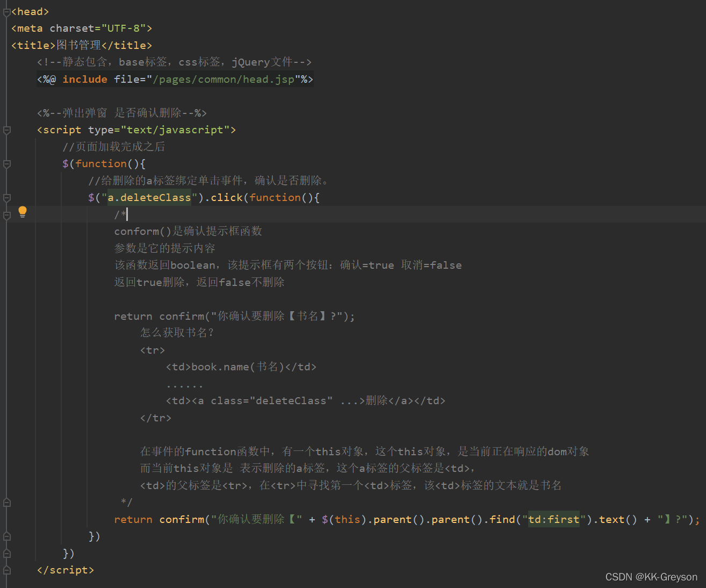Click the comment about 给删除的a标签绑定单击事件

click(208, 181)
